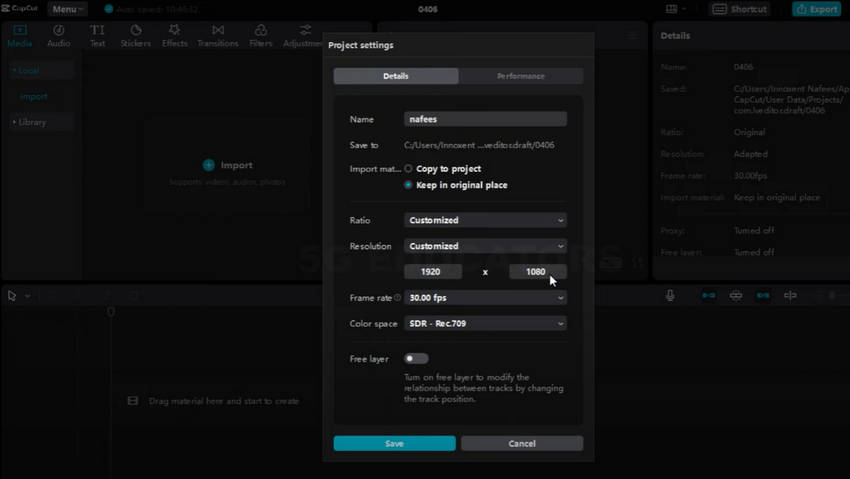The height and width of the screenshot is (479, 850).
Task: Click the Cancel button
Action: point(522,443)
